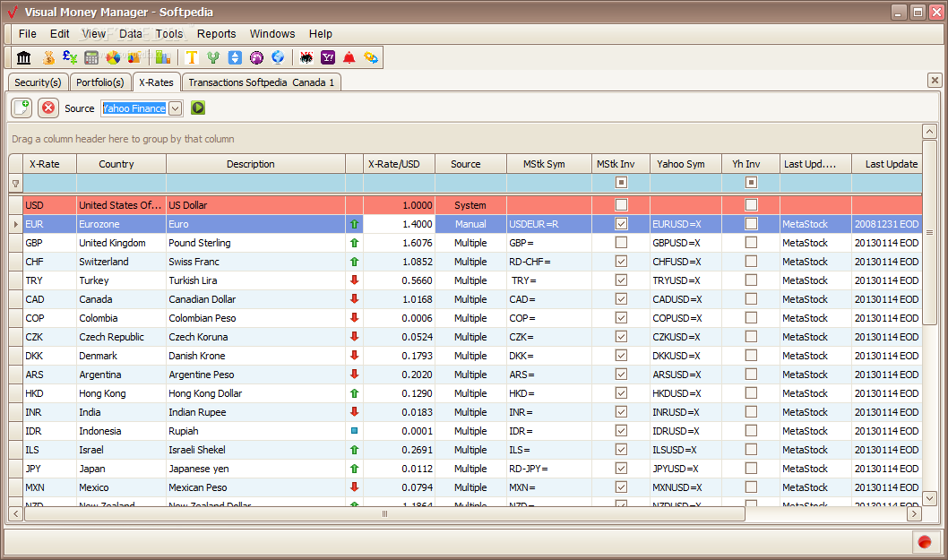Click the blue up-down arrows toolbar icon
This screenshot has width=948, height=560.
pyautogui.click(x=235, y=57)
